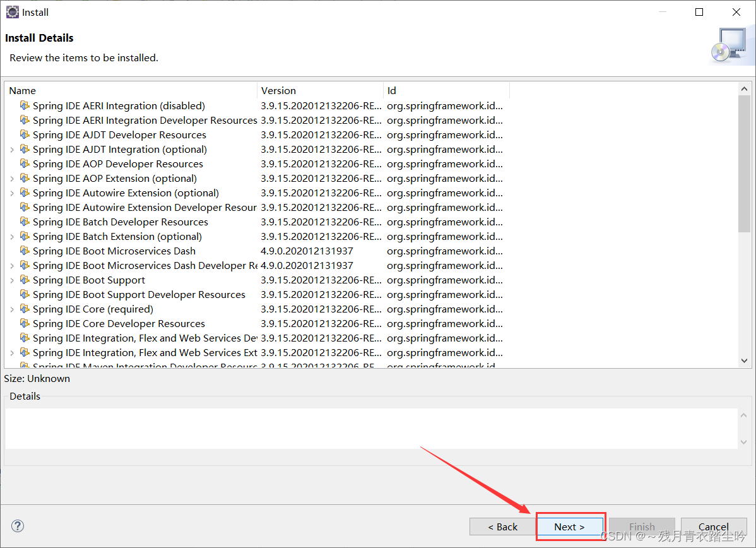The image size is (756, 548).
Task: Click the feature icon beside Spring IDE AERI Integration (disabled)
Action: (x=25, y=105)
